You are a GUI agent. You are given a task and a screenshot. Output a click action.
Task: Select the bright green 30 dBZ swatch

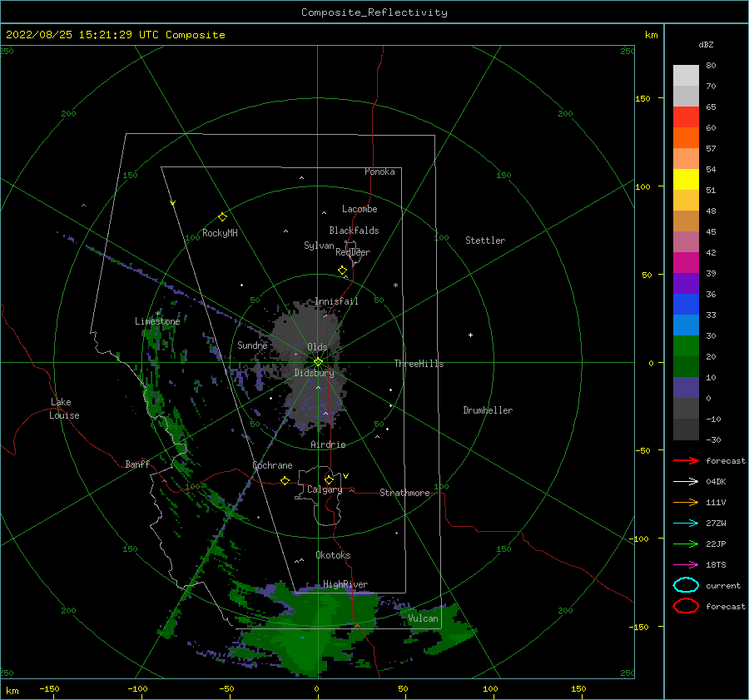pos(686,345)
